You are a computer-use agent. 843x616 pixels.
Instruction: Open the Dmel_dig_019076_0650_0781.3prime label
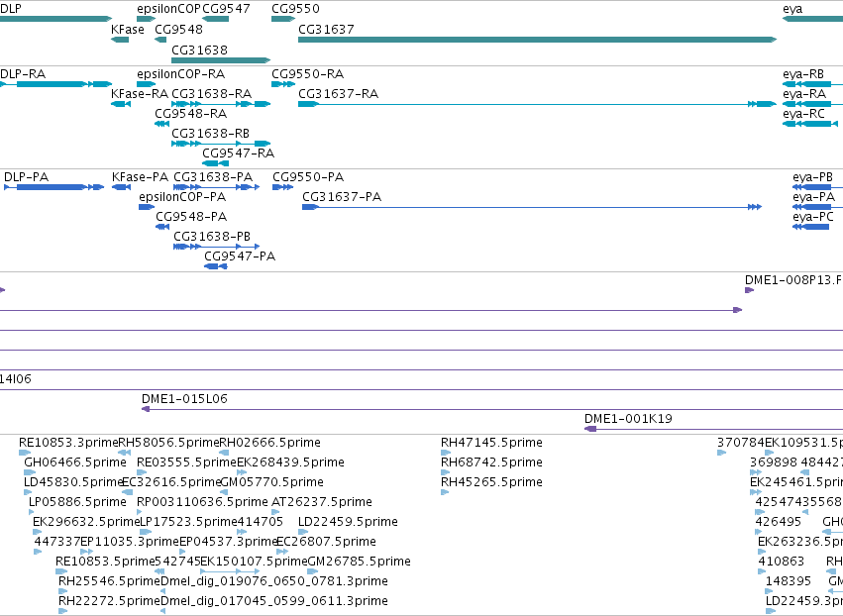tap(274, 581)
